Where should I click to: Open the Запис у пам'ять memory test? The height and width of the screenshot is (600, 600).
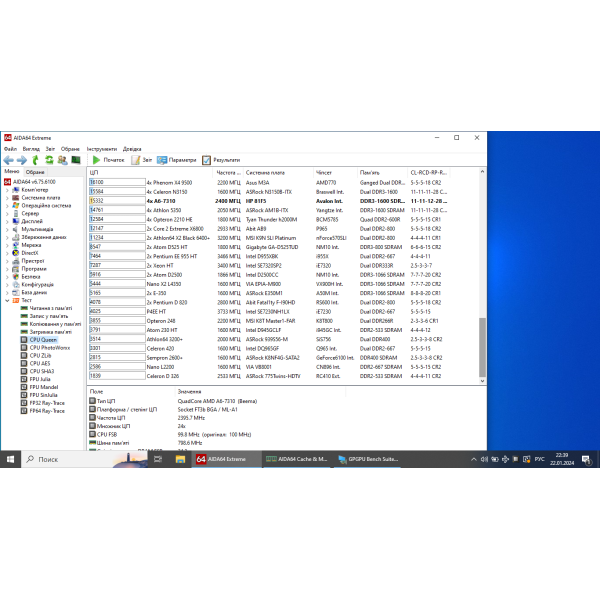coord(44,316)
